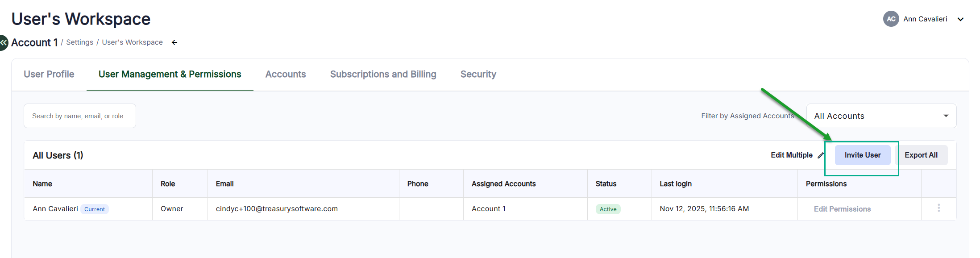Viewport: 980px width, 258px height.
Task: Focus the search by name field
Action: tap(79, 116)
